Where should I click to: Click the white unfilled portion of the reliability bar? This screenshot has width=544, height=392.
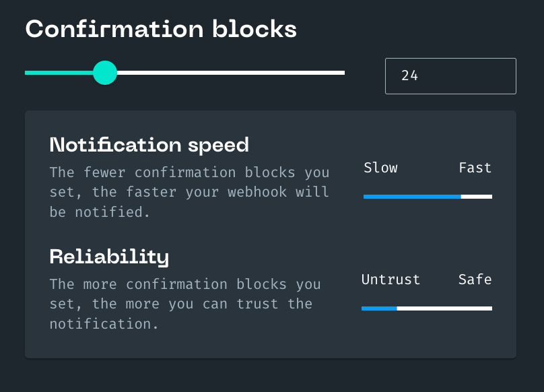click(444, 308)
